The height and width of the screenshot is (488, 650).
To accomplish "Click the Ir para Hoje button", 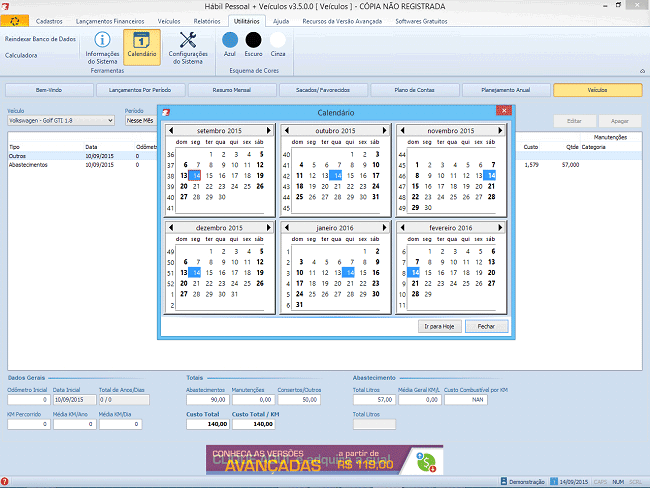I will point(440,326).
